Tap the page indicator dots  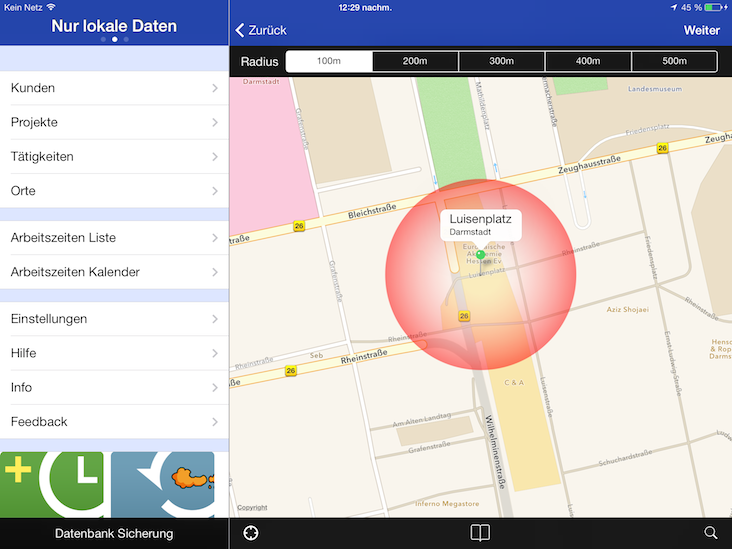tap(114, 39)
